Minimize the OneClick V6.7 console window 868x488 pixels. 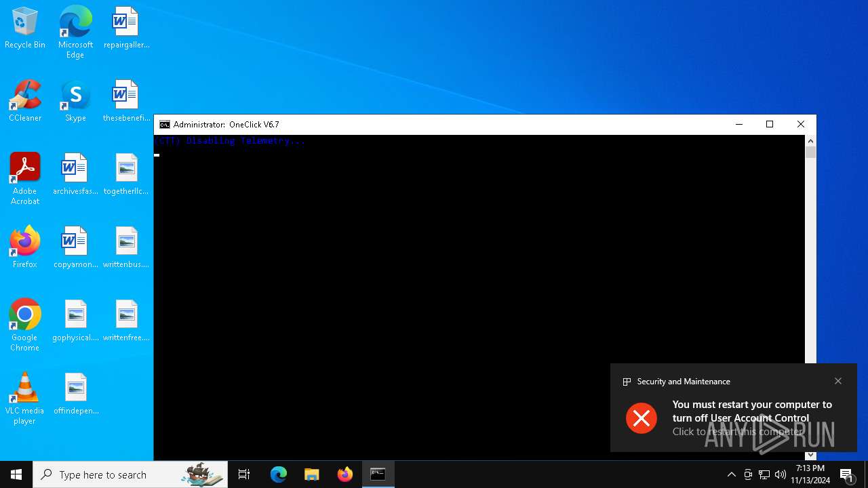(739, 125)
